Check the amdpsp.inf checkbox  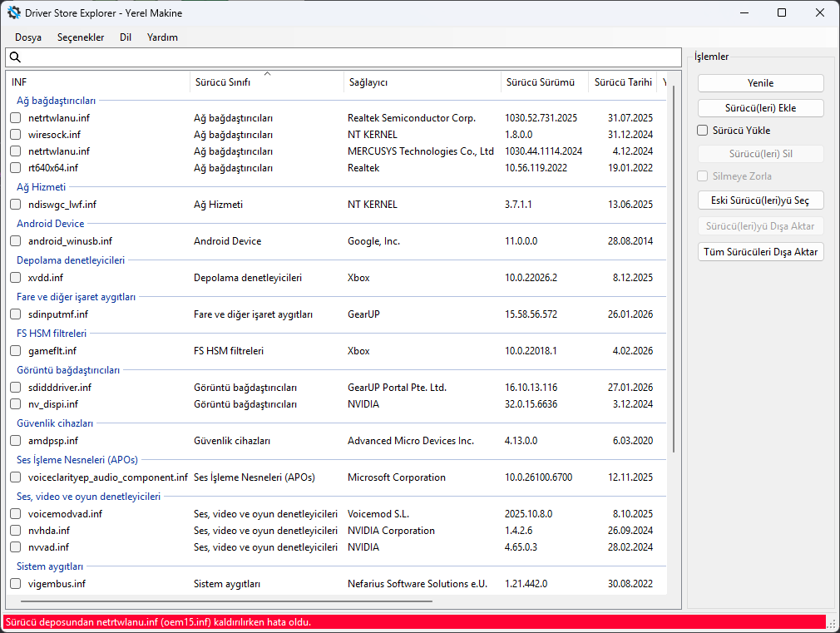[16, 441]
